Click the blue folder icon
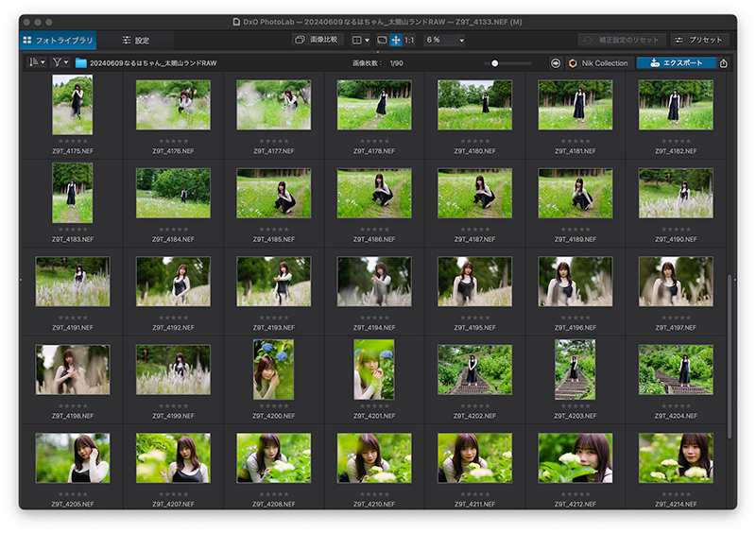This screenshot has width=756, height=533. click(80, 63)
